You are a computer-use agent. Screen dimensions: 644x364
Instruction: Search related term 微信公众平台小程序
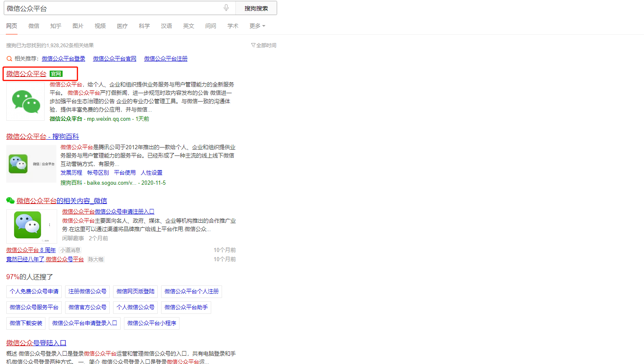coord(152,323)
